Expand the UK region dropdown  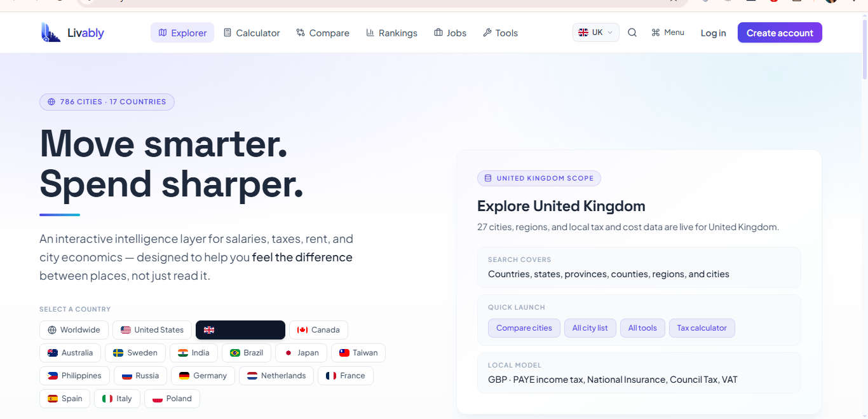pos(596,32)
